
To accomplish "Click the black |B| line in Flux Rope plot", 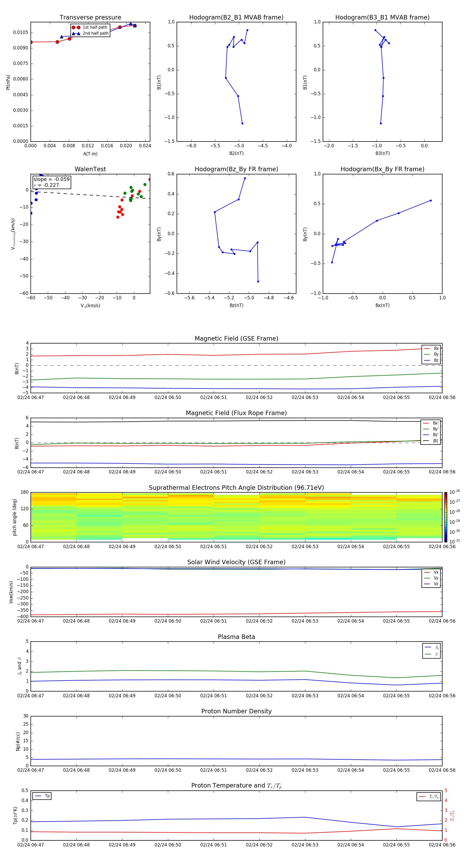I will 236,421.
